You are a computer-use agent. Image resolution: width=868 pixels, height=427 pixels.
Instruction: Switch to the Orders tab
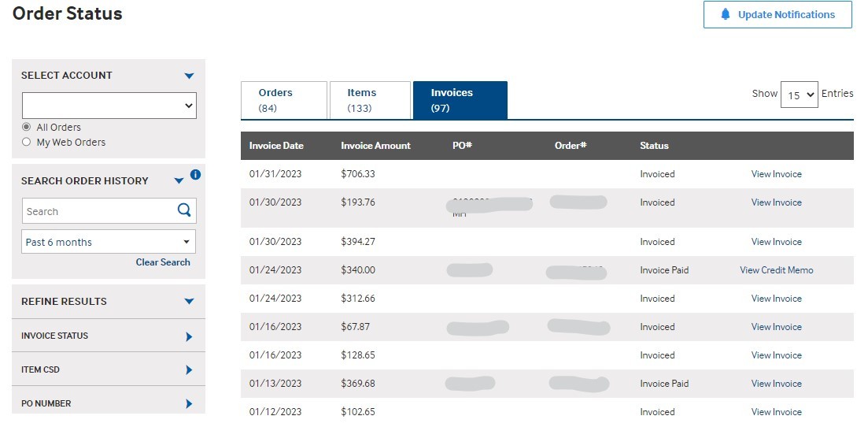pyautogui.click(x=283, y=100)
